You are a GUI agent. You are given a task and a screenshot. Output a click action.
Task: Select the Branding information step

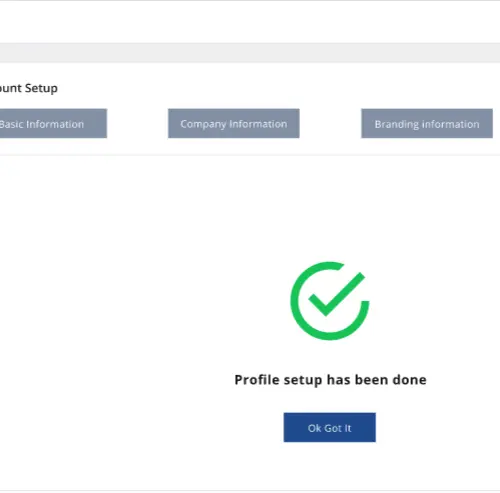(x=427, y=123)
